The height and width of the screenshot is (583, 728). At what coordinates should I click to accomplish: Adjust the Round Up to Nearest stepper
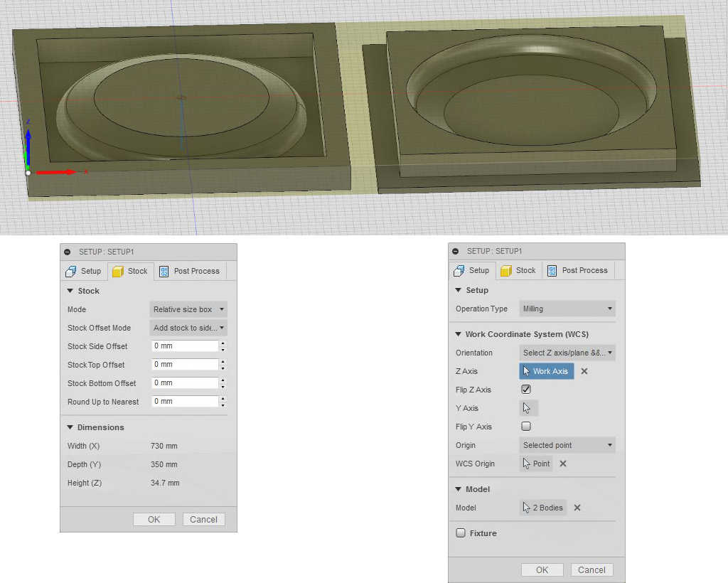pos(223,402)
